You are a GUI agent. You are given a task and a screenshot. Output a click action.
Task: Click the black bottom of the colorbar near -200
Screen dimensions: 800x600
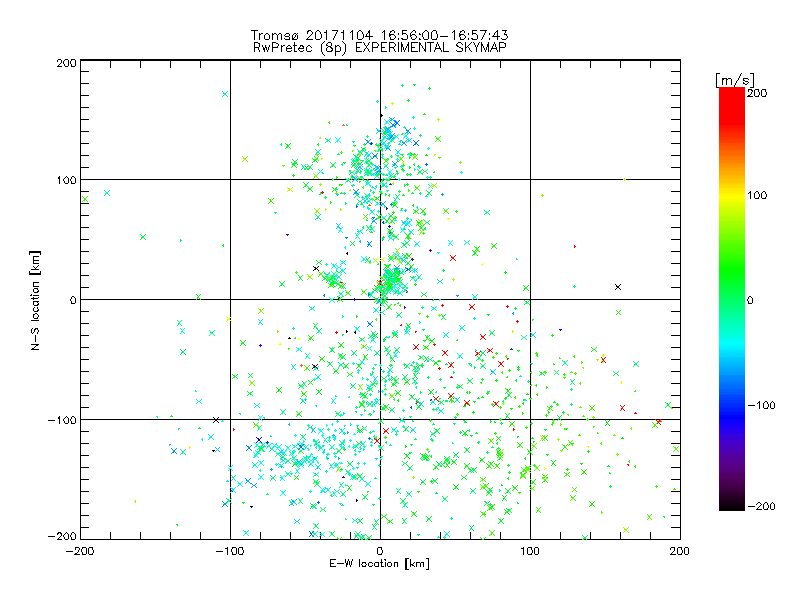click(732, 504)
